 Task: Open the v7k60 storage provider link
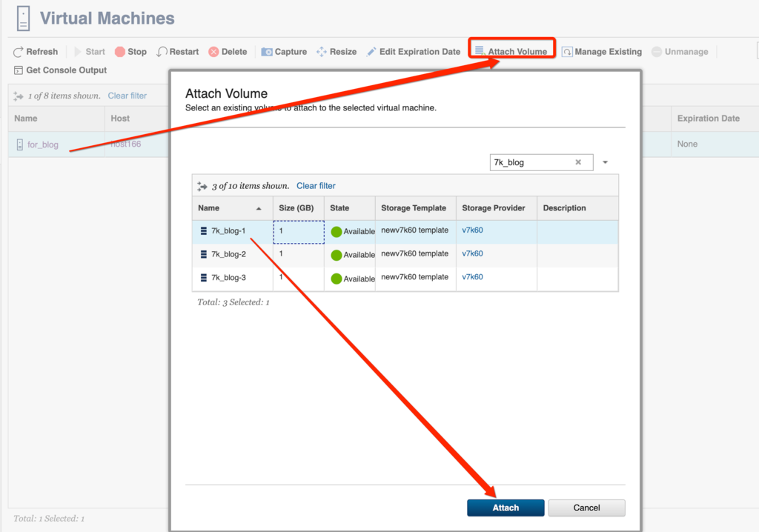pyautogui.click(x=473, y=230)
